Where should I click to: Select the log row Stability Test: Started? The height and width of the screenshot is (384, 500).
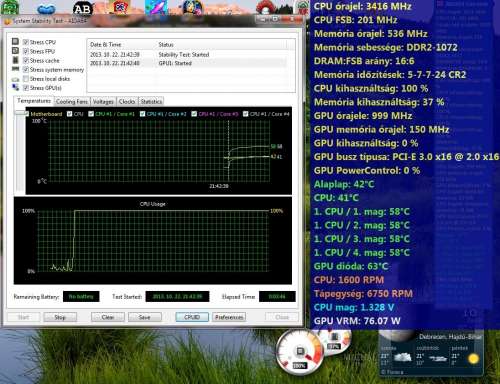click(187, 54)
